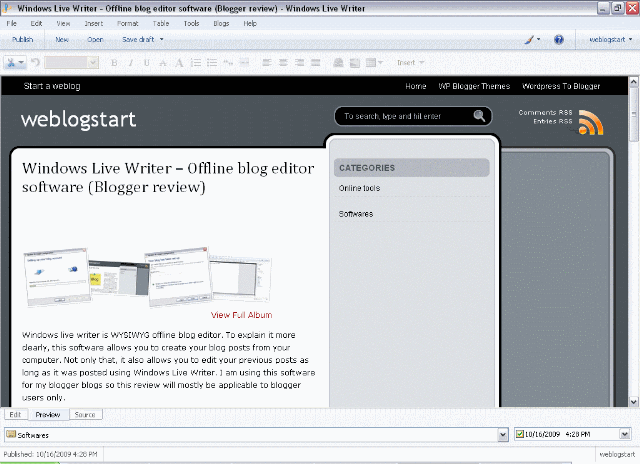Toggle the publish date checkbox
The width and height of the screenshot is (640, 464).
520,434
